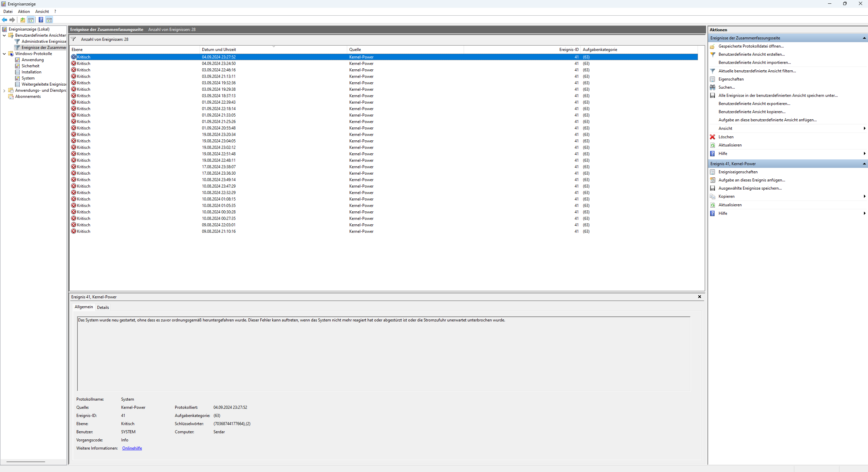Click red X Löschen icon in Aktionen
Viewport: 868px width, 472px height.
713,137
